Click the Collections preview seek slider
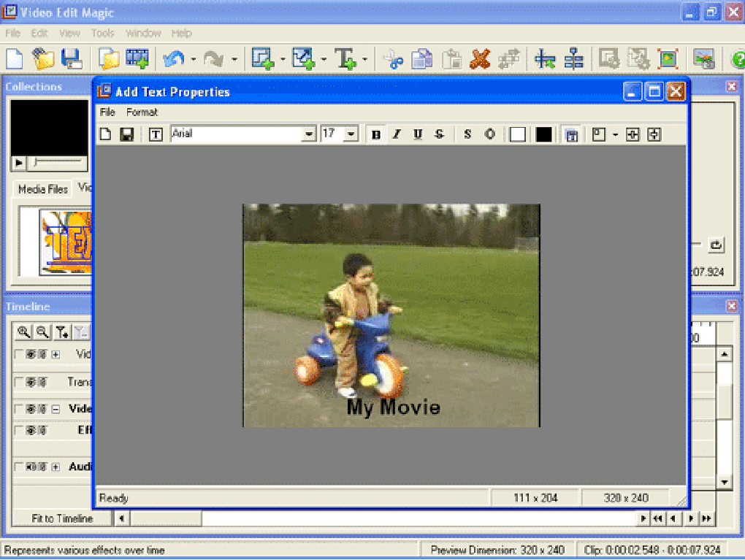The image size is (745, 560). point(58,163)
